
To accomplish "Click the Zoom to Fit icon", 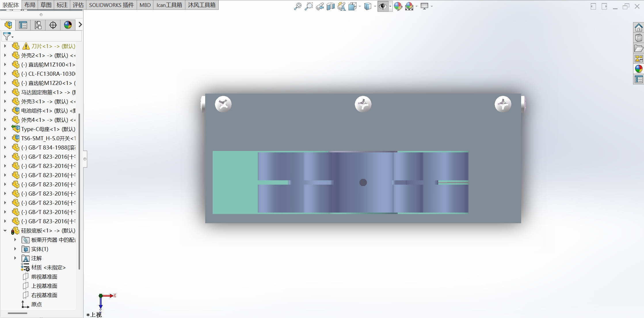I will [x=298, y=6].
